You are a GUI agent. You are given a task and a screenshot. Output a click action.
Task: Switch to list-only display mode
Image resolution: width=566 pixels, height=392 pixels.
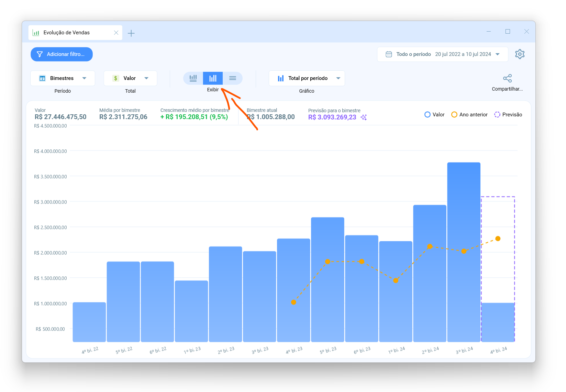click(233, 78)
